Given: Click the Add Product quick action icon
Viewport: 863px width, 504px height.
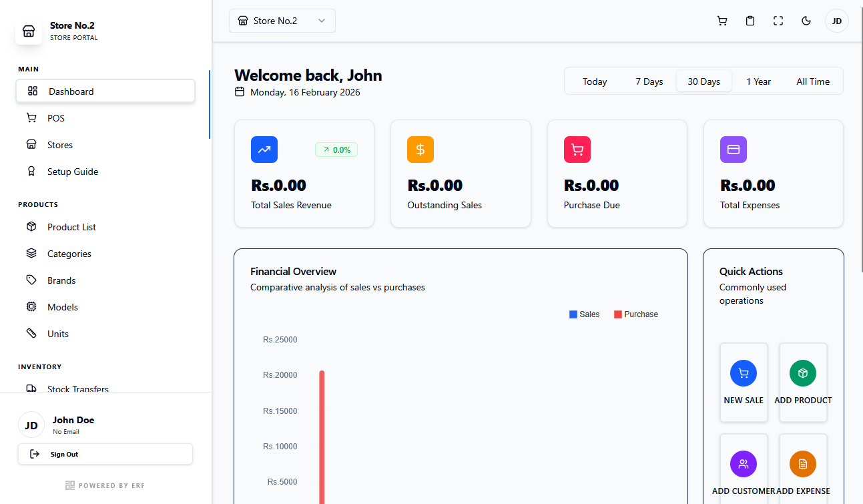Looking at the screenshot, I should (803, 373).
